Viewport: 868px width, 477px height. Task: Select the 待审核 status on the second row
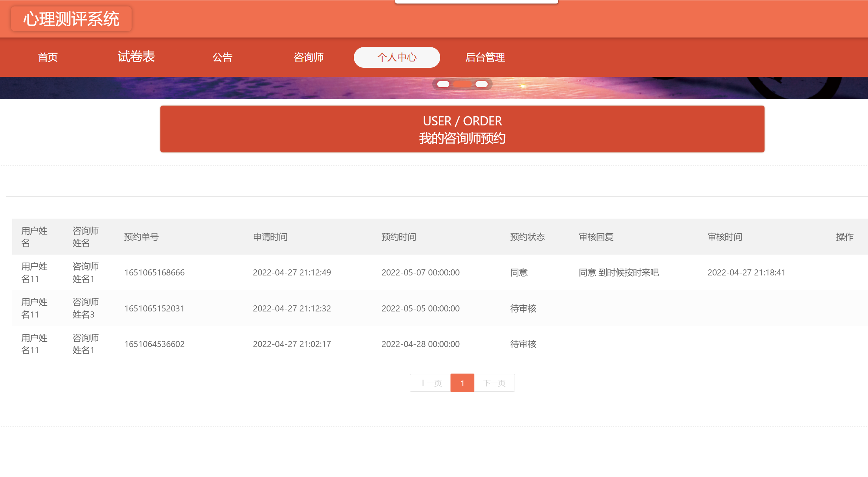[x=523, y=308]
